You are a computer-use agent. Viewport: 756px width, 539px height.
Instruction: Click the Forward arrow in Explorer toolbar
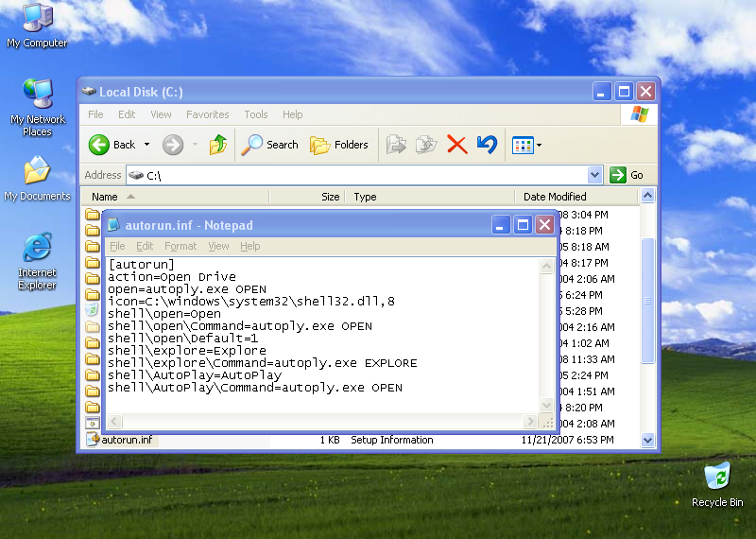click(x=173, y=145)
